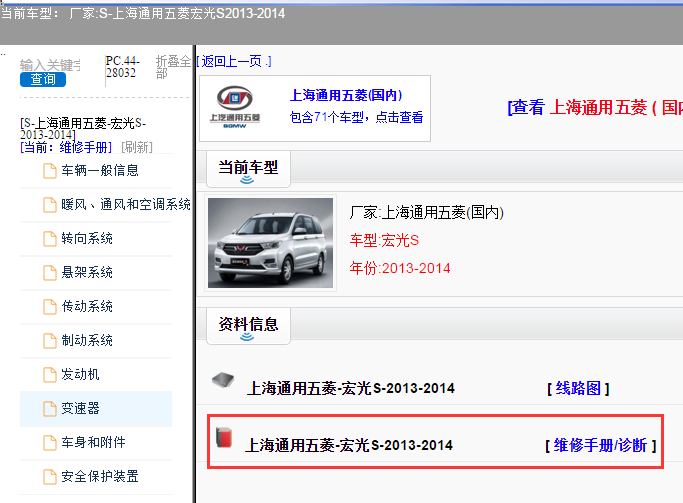The image size is (683, 503).
Task: Click the page icon next to 车辆一般信息
Action: 50,170
